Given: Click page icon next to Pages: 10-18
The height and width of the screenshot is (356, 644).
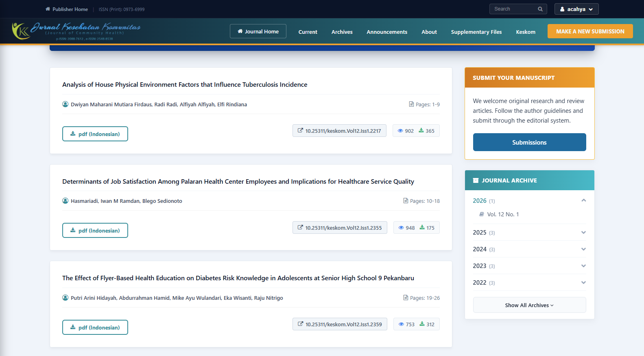Looking at the screenshot, I should point(406,201).
